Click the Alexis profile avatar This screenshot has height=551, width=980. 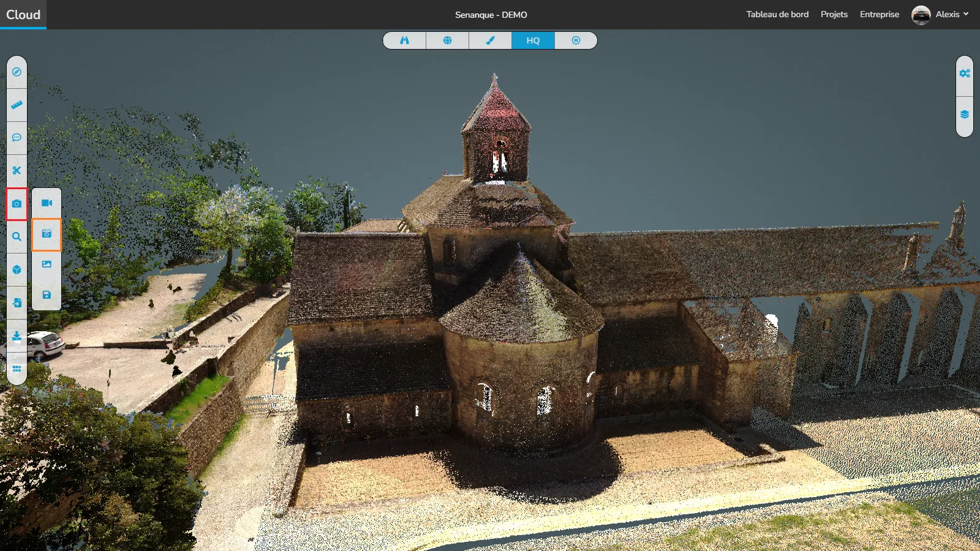(921, 15)
